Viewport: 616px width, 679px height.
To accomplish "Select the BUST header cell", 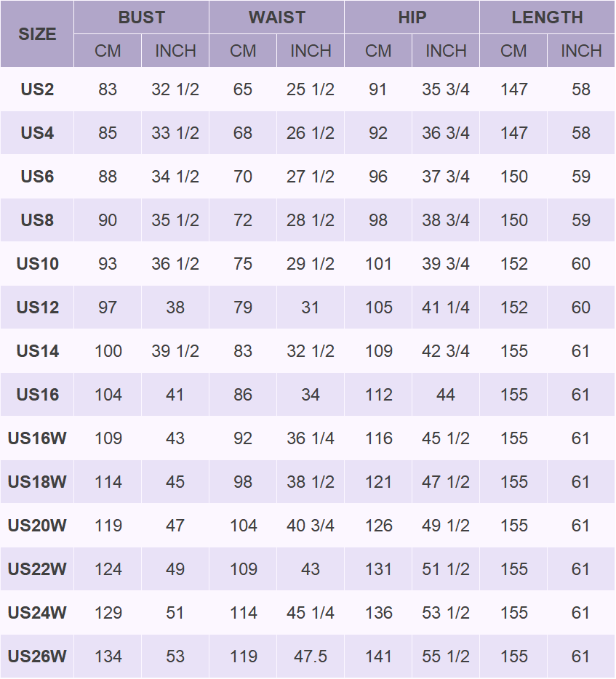I will [141, 17].
